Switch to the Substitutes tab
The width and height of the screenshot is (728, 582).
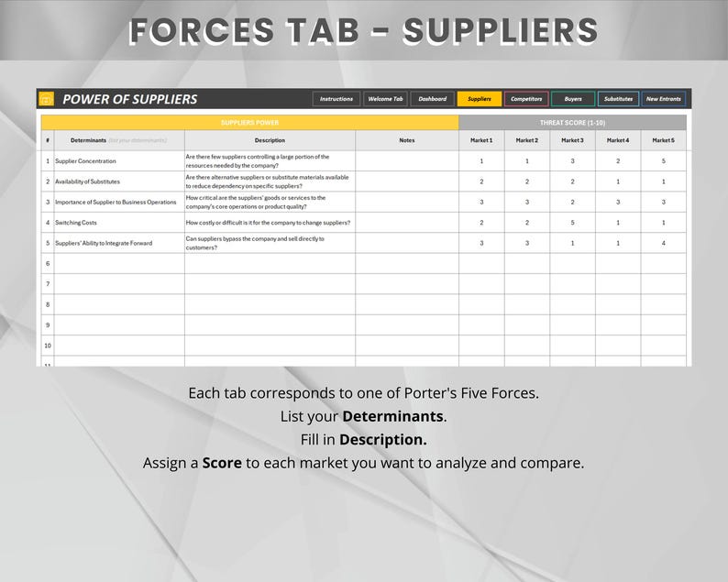[x=618, y=99]
